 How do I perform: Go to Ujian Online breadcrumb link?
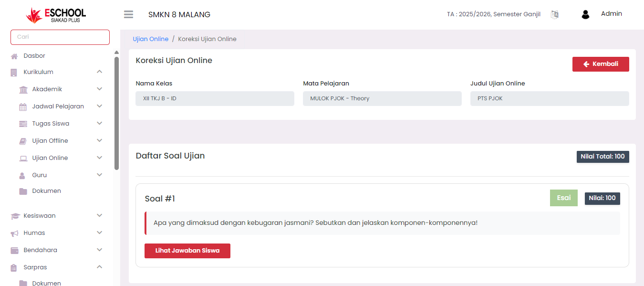[x=150, y=39]
